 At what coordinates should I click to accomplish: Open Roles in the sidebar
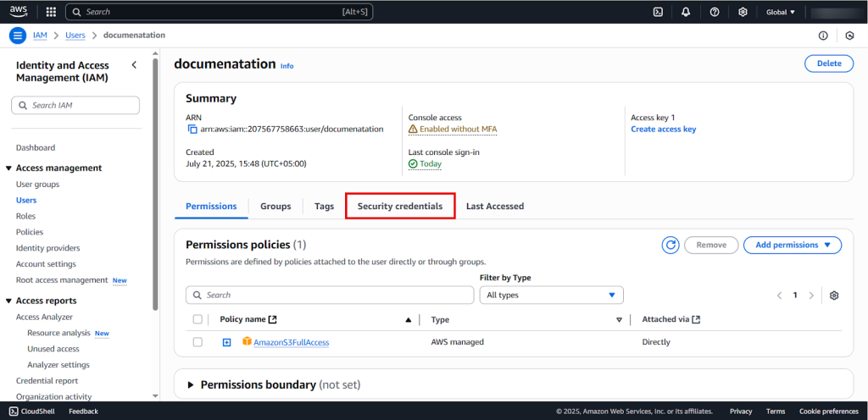(25, 216)
